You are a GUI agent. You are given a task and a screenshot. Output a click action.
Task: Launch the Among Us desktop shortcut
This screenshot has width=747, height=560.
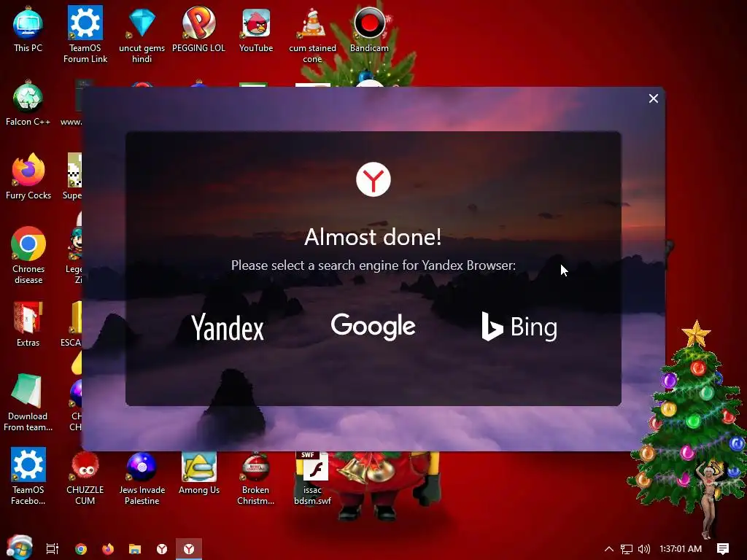pos(198,472)
